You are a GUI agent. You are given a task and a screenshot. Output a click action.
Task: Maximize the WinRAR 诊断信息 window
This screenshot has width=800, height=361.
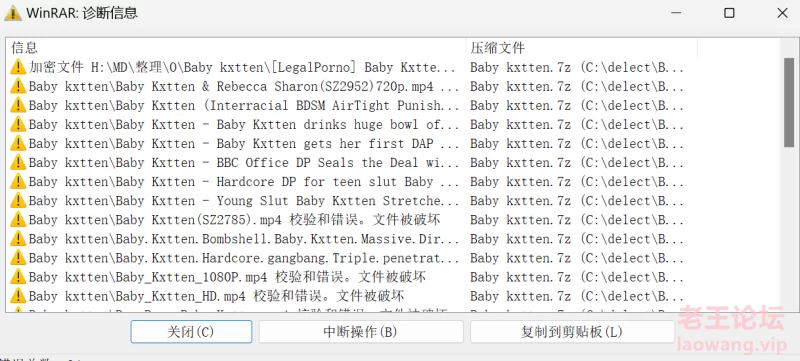[x=730, y=13]
